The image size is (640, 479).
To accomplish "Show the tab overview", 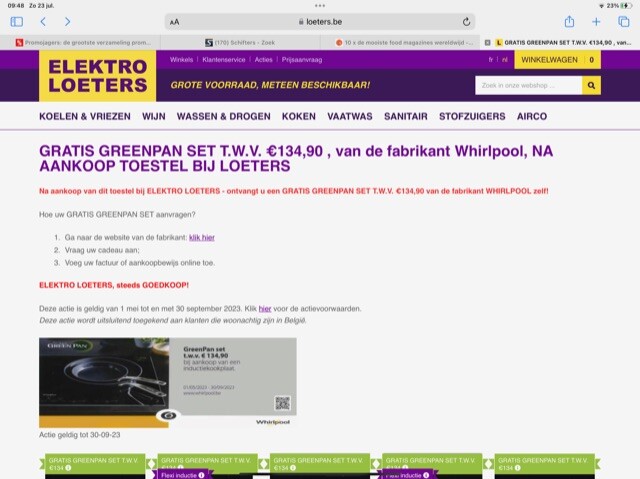I will (623, 22).
